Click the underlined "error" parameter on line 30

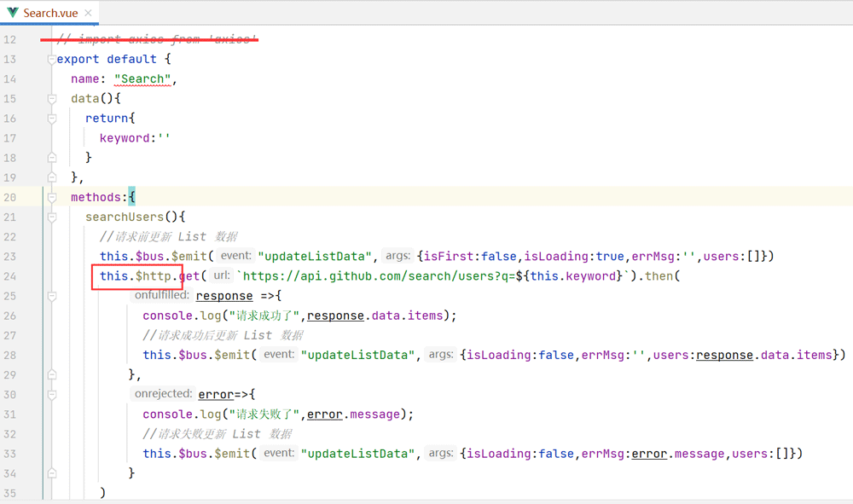[216, 395]
